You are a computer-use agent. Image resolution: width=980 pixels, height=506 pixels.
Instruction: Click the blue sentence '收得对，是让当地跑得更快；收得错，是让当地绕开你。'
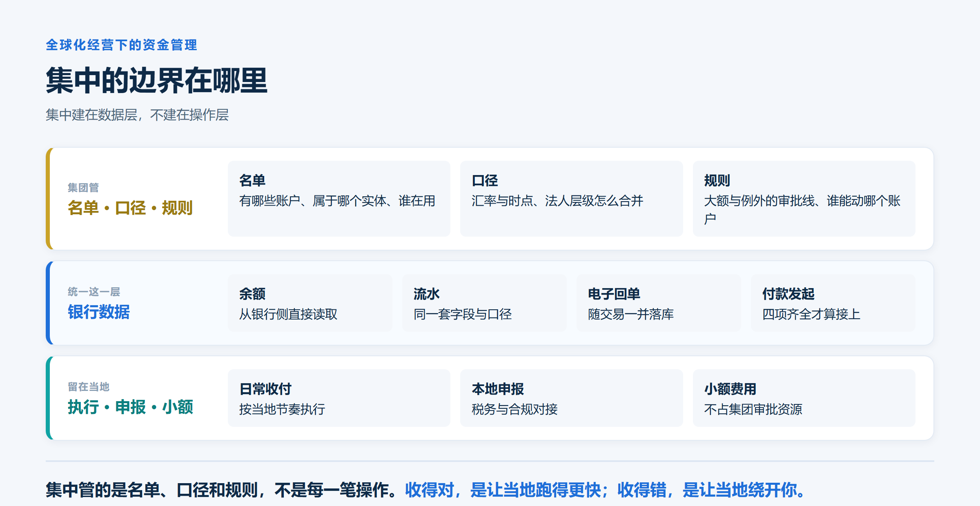tap(606, 490)
